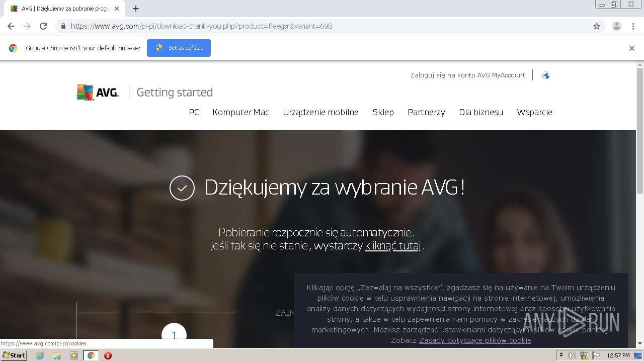The height and width of the screenshot is (362, 644).
Task: Click the checkmark circle icon beside Dziękujemy
Action: 182,188
